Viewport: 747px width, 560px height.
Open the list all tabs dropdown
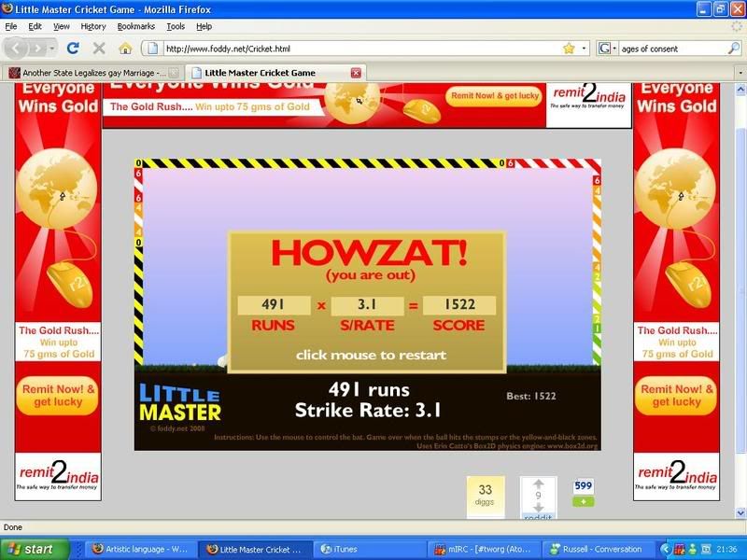pos(740,73)
